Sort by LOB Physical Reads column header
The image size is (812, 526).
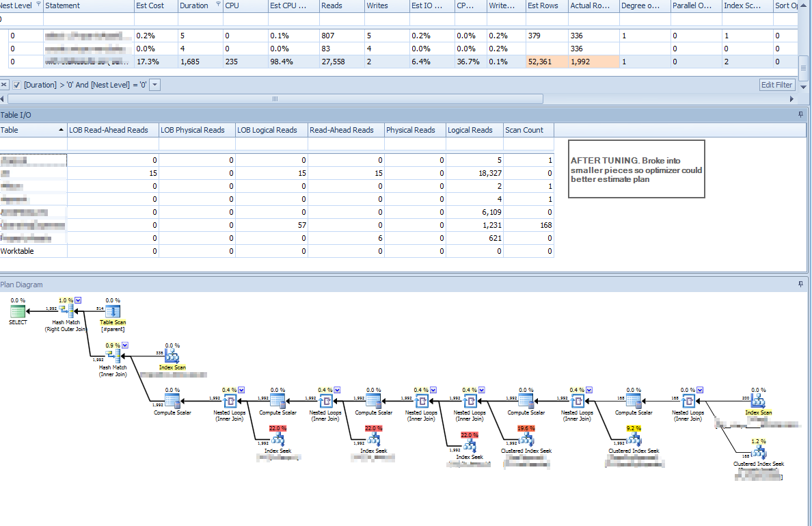pos(197,130)
